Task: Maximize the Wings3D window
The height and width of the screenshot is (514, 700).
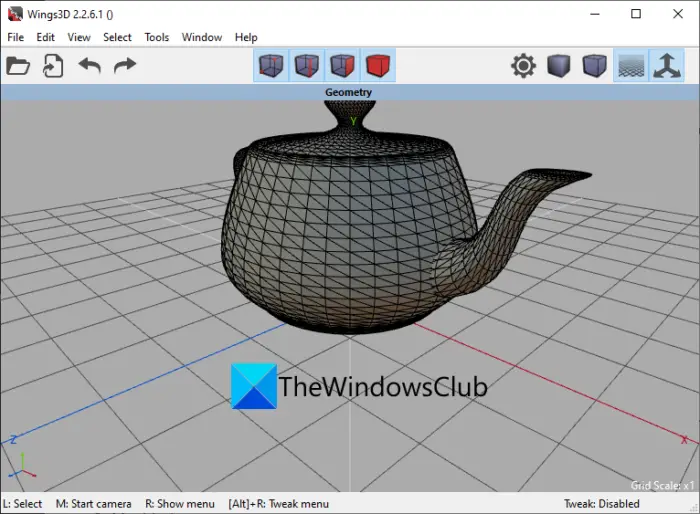Action: [x=636, y=14]
